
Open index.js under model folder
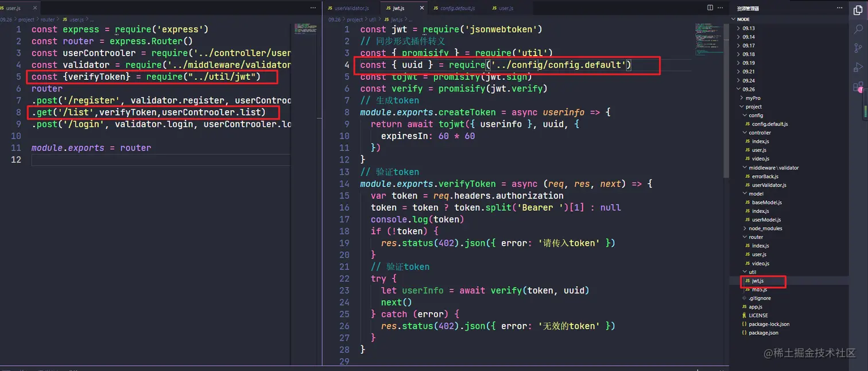(x=760, y=211)
